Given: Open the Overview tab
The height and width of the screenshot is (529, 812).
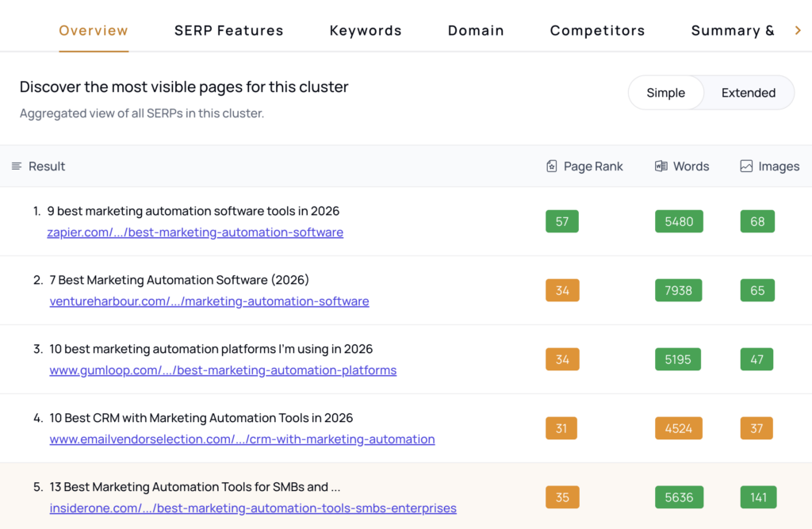Looking at the screenshot, I should pyautogui.click(x=94, y=31).
